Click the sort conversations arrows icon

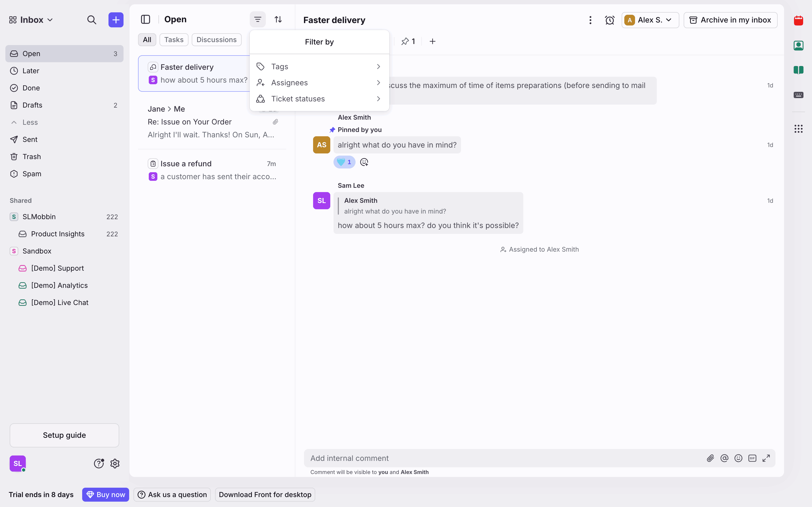(x=278, y=19)
